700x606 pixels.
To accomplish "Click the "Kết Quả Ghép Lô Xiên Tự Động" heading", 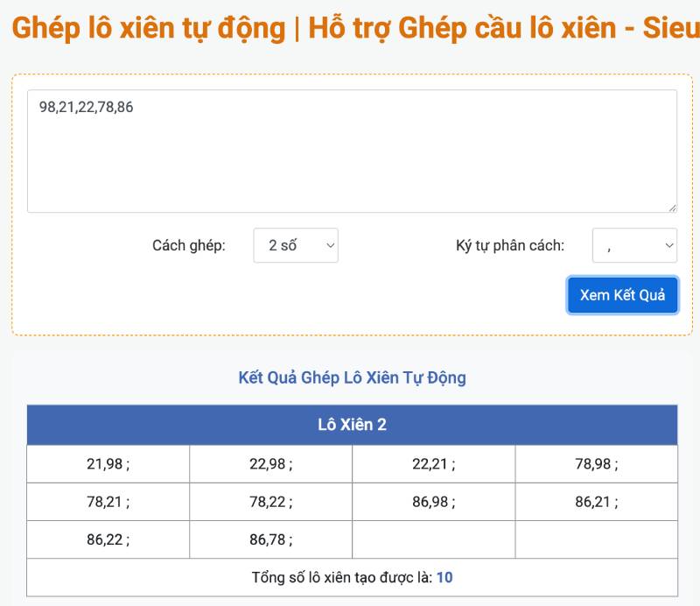I will click(x=353, y=377).
